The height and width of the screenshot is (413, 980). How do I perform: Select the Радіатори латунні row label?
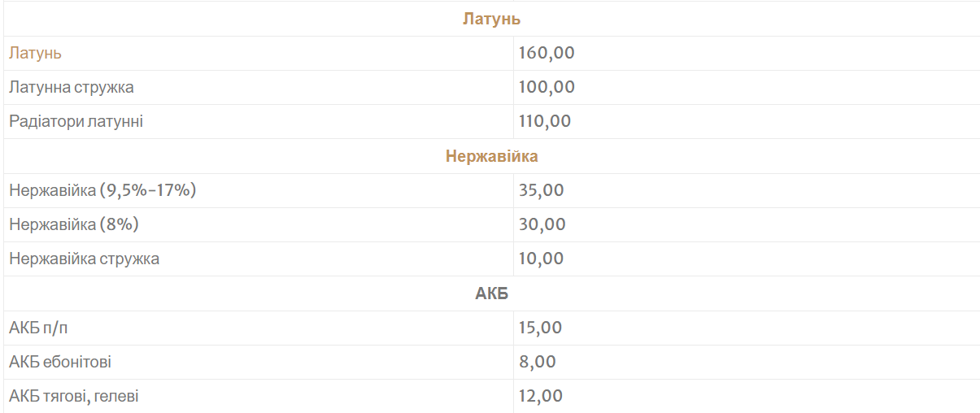[x=76, y=122]
